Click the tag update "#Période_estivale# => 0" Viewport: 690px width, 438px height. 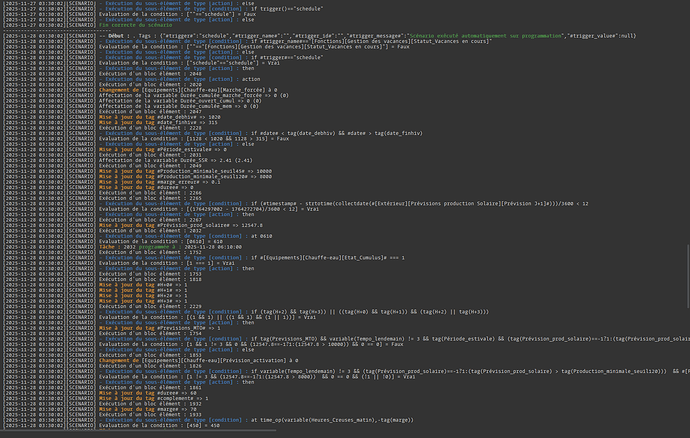(163, 150)
